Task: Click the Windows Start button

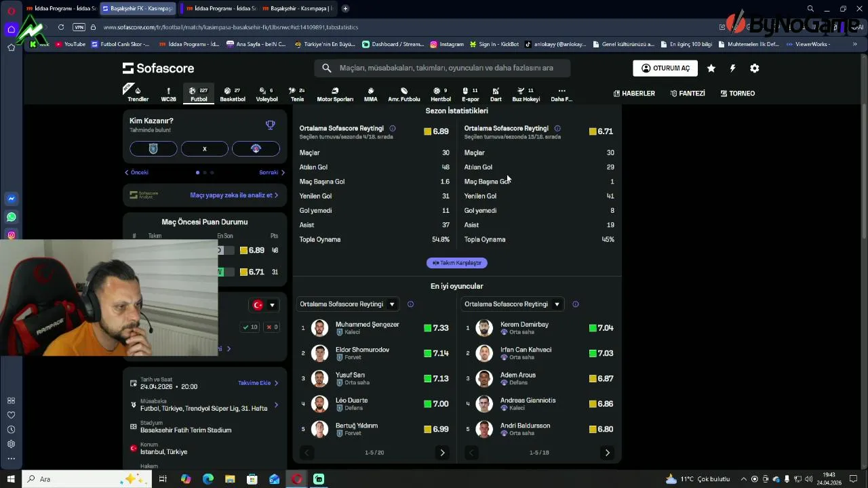Action: [11, 479]
